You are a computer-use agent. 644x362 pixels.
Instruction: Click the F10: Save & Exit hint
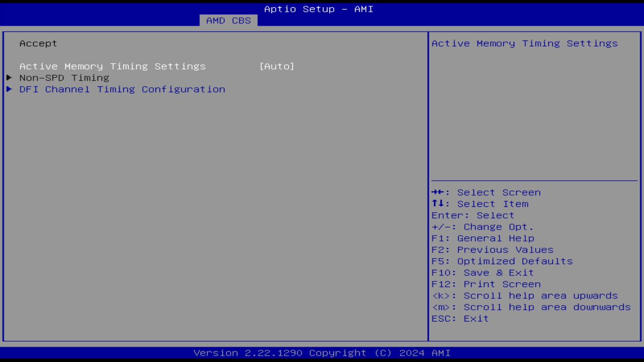(483, 273)
